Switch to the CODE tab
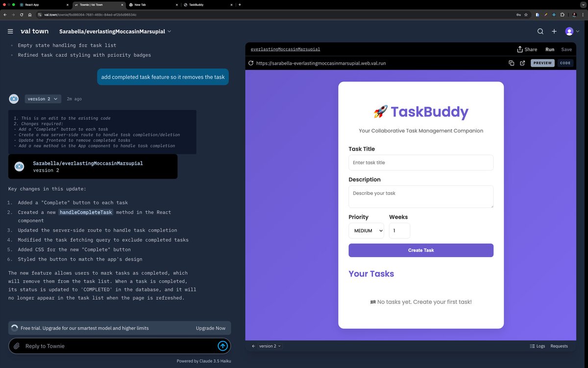Image resolution: width=588 pixels, height=368 pixels. 565,63
